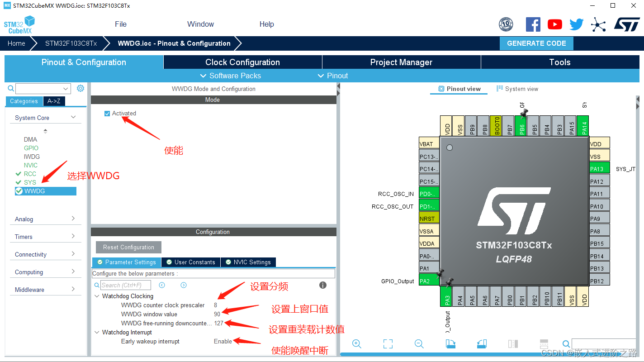The image size is (644, 362).
Task: Select IWDG in System Core list
Action: tap(32, 157)
